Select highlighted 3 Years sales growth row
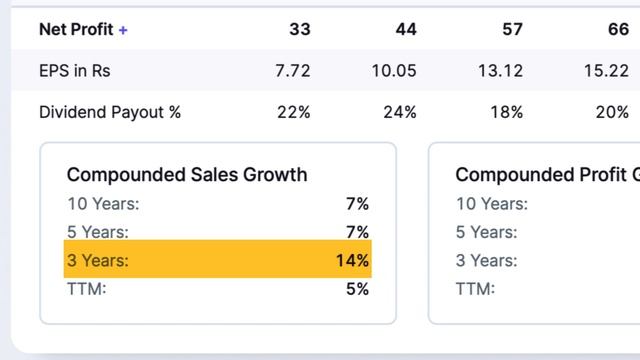Image resolution: width=640 pixels, height=360 pixels. coord(218,260)
